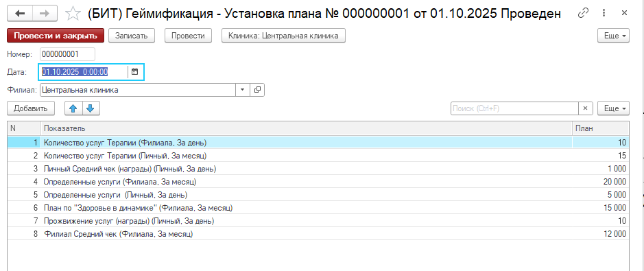
Task: Close the document form with X
Action: 624,14
